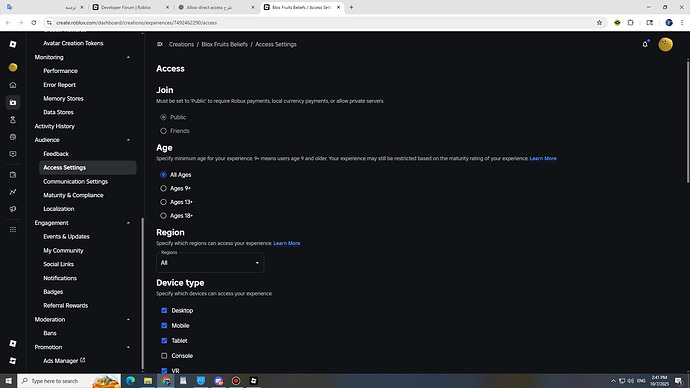Enable the Console device checkbox
This screenshot has height=388, width=690.
coord(164,355)
